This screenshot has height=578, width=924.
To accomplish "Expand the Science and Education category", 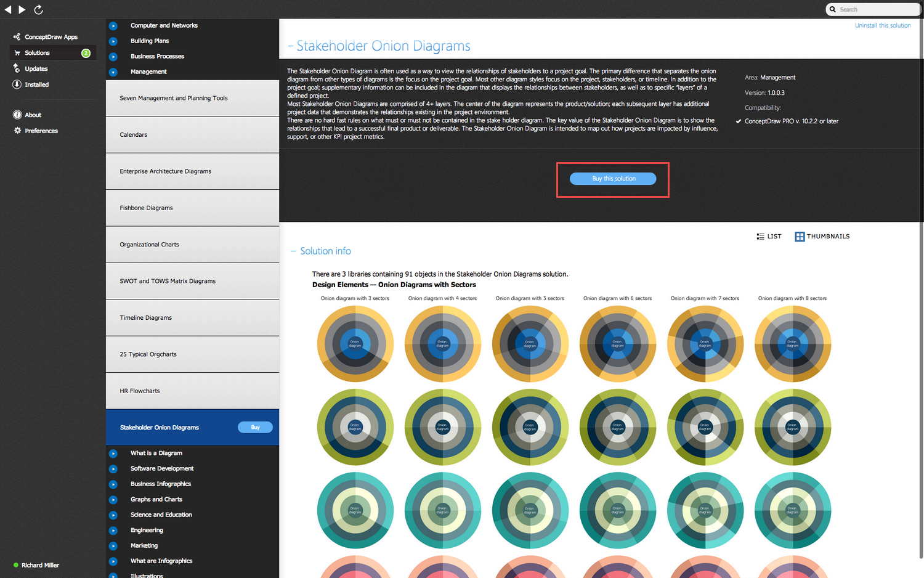I will 113,515.
